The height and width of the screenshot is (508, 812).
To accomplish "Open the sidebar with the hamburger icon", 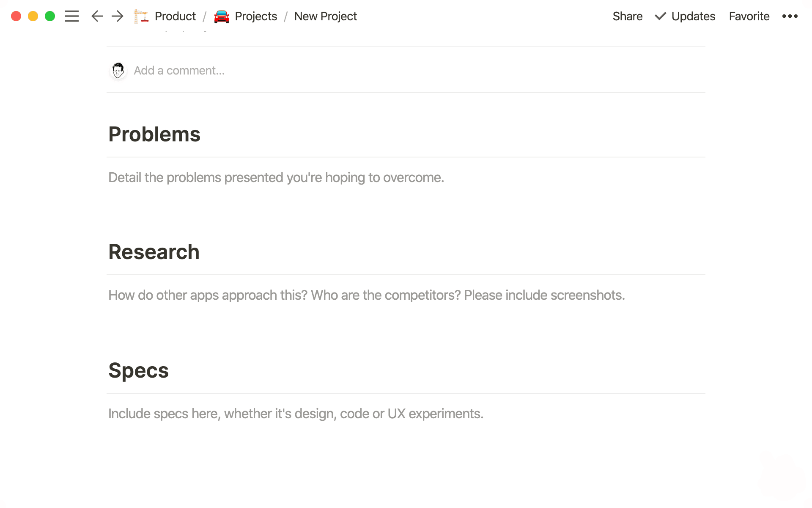I will [72, 16].
